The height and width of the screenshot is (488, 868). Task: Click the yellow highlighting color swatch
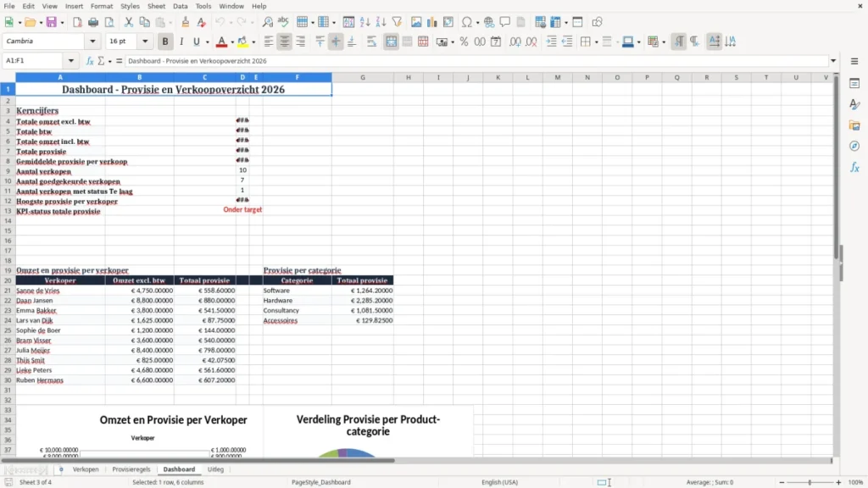(242, 42)
